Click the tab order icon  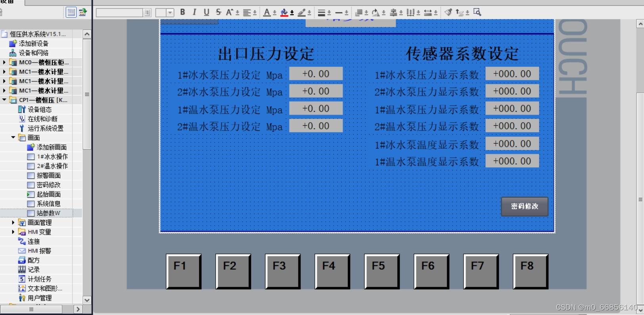point(460,12)
